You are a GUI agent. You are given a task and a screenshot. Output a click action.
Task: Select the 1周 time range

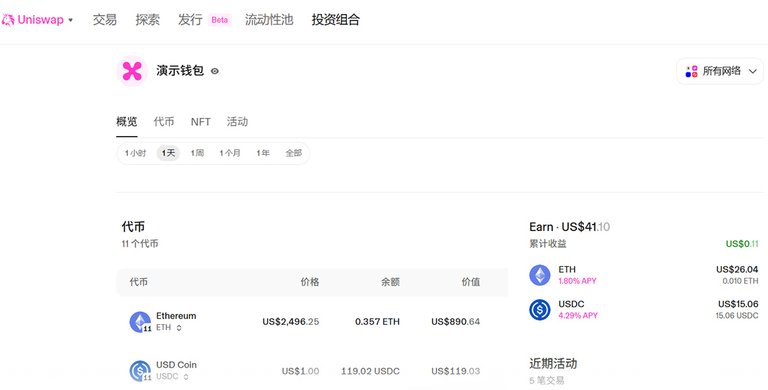[x=197, y=153]
